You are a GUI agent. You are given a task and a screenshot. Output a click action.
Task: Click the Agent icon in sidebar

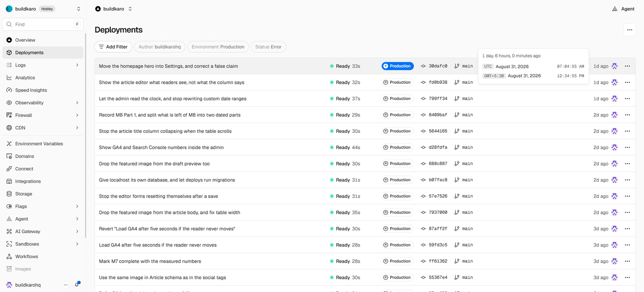9,219
